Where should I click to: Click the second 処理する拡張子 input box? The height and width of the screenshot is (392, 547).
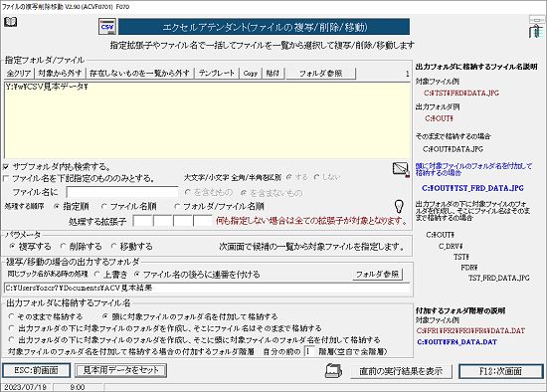click(x=163, y=221)
